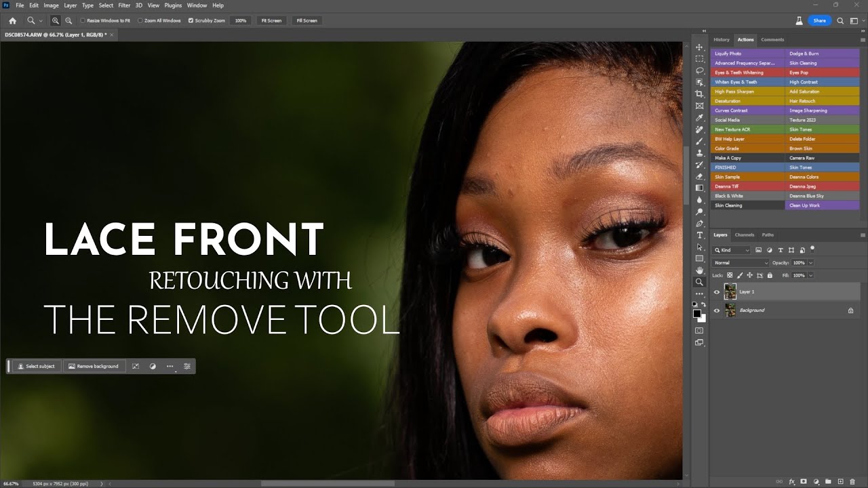Open the Plugins menu
The width and height of the screenshot is (868, 488).
173,5
